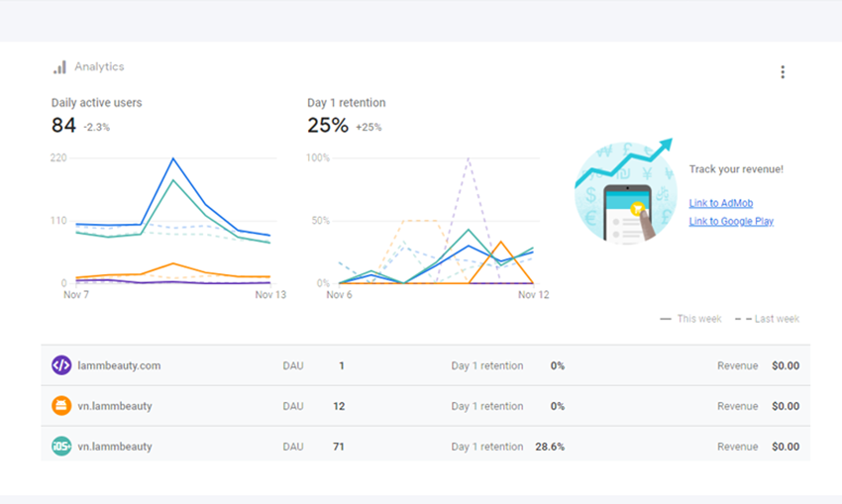
Task: Click the purple web app code icon
Action: (61, 365)
